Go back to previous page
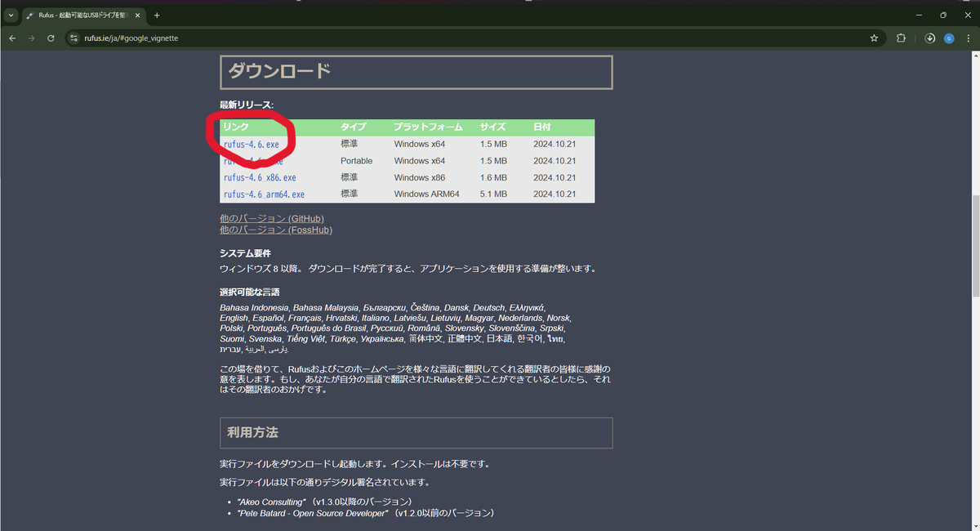980x531 pixels. [x=12, y=38]
